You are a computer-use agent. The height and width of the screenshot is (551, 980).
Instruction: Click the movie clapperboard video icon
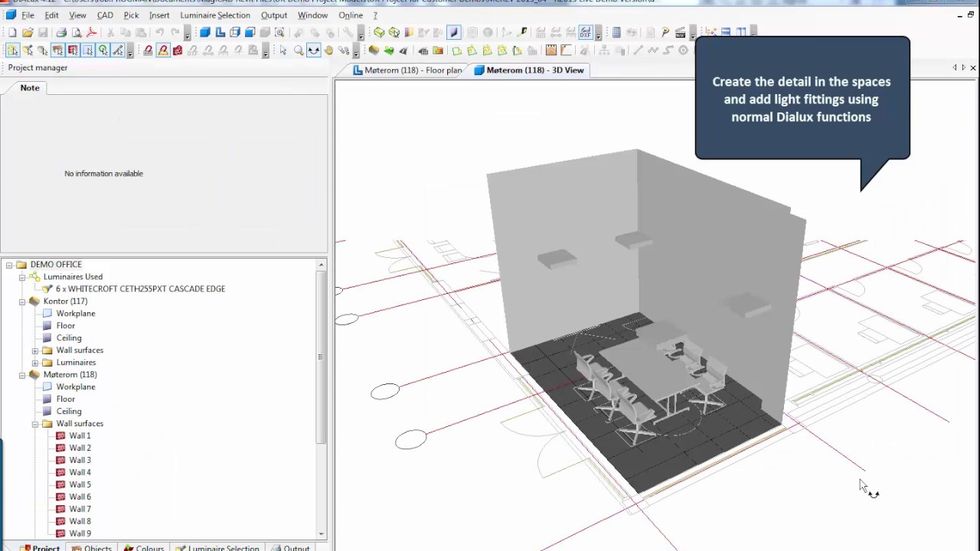click(680, 32)
